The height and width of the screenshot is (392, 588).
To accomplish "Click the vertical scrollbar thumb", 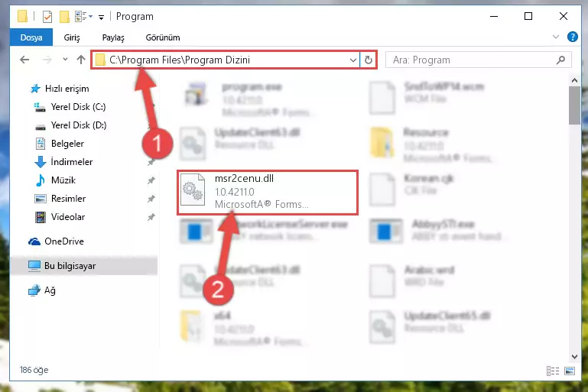I will 574,105.
